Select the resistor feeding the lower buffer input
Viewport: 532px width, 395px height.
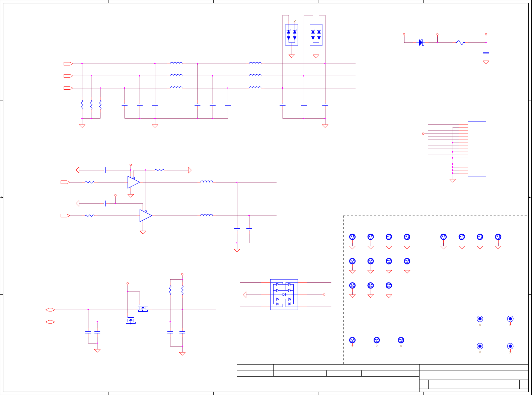click(x=90, y=216)
